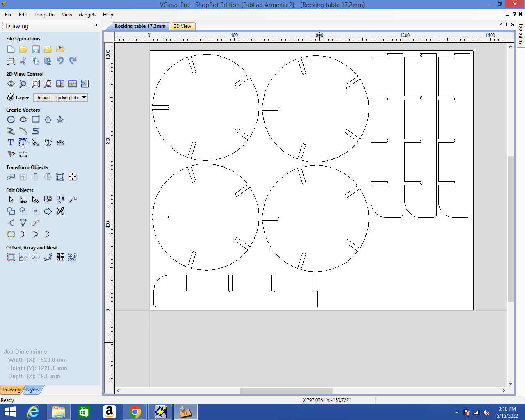Select the plain T Draw Text tool
This screenshot has width=525, height=420.
pos(11,142)
